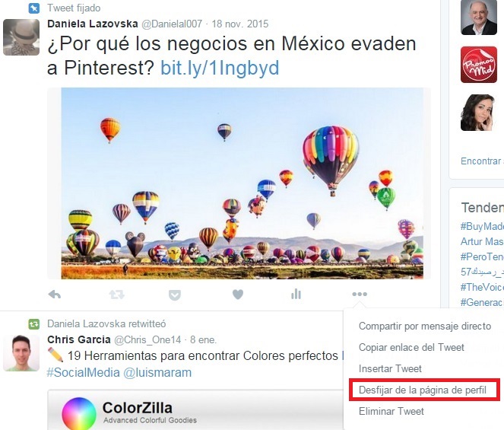The width and height of the screenshot is (504, 430).
Task: Open the #SocialMedia hashtag
Action: pos(84,372)
